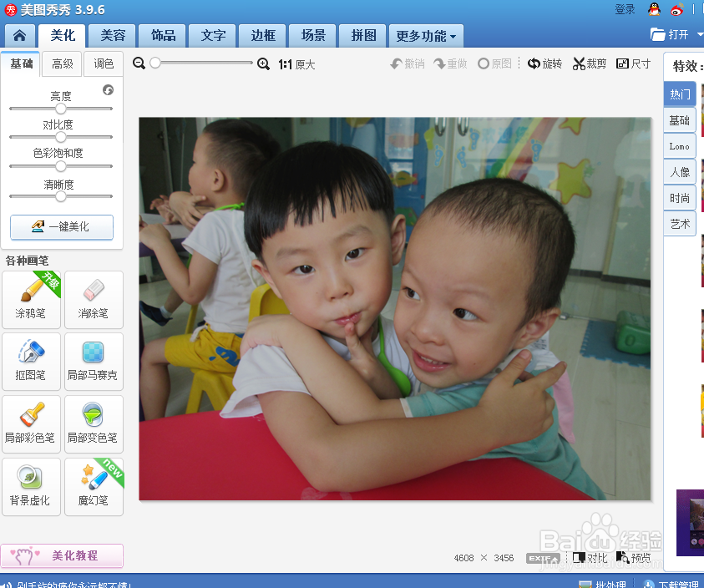
Task: Switch to the 文字 tab
Action: [x=213, y=35]
